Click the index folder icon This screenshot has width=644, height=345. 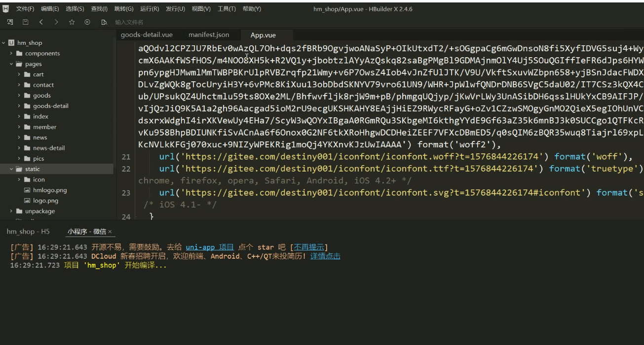27,116
